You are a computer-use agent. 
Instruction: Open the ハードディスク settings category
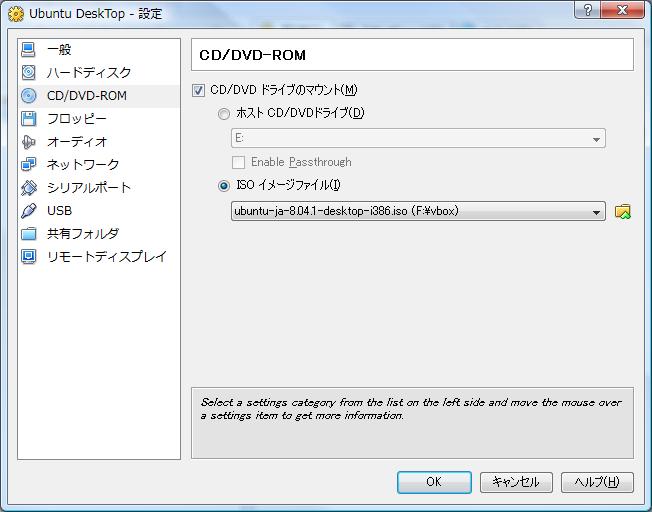(99, 73)
